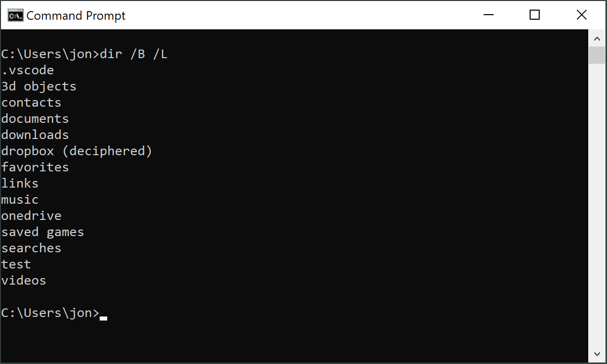Click the dropbox (deciphered) entry
This screenshot has width=607, height=364.
click(x=76, y=151)
